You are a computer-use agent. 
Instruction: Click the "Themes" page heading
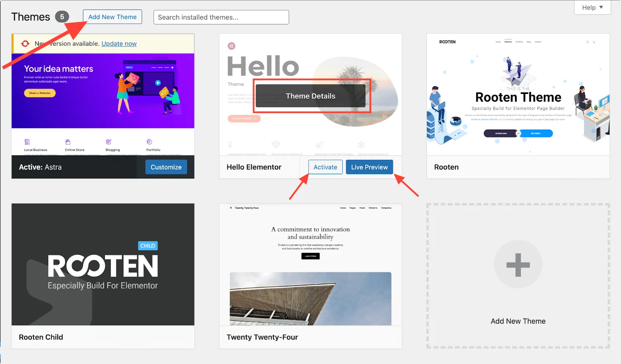tap(31, 17)
